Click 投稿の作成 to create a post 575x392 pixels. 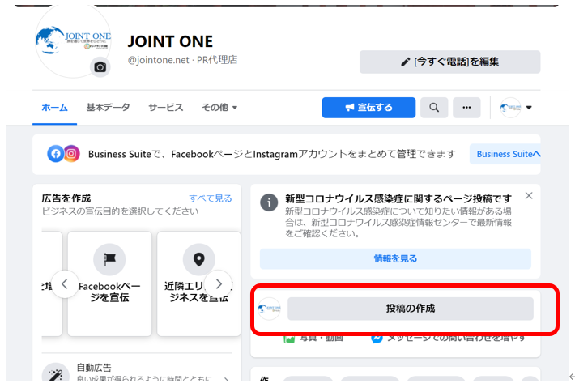[411, 309]
